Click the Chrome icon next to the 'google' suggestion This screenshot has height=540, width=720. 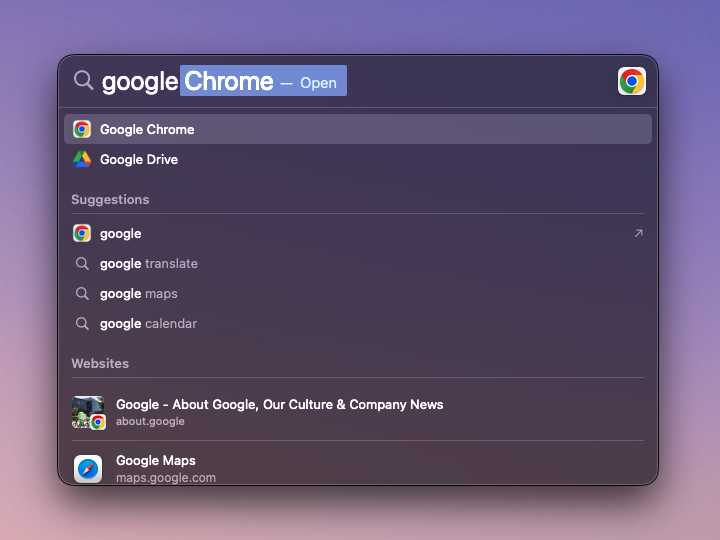click(x=82, y=233)
